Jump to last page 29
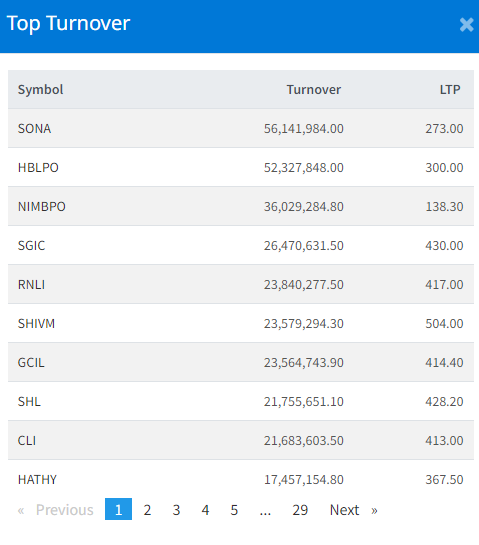Image resolution: width=479 pixels, height=545 pixels. (300, 510)
